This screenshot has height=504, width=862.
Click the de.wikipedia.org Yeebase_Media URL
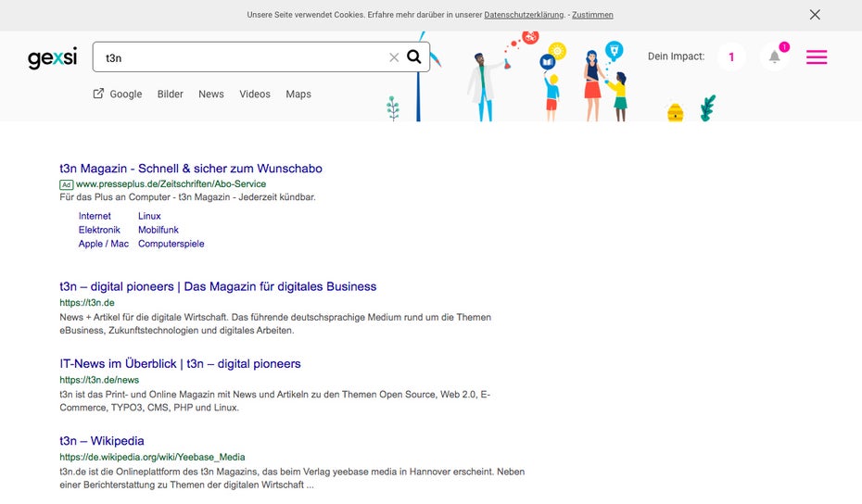pyautogui.click(x=152, y=457)
